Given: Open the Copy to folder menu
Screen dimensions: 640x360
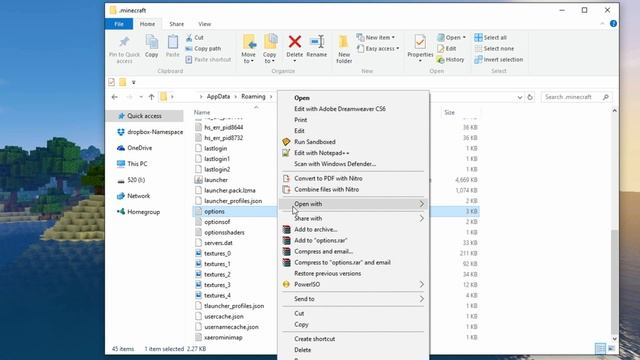Looking at the screenshot, I should coord(269,49).
